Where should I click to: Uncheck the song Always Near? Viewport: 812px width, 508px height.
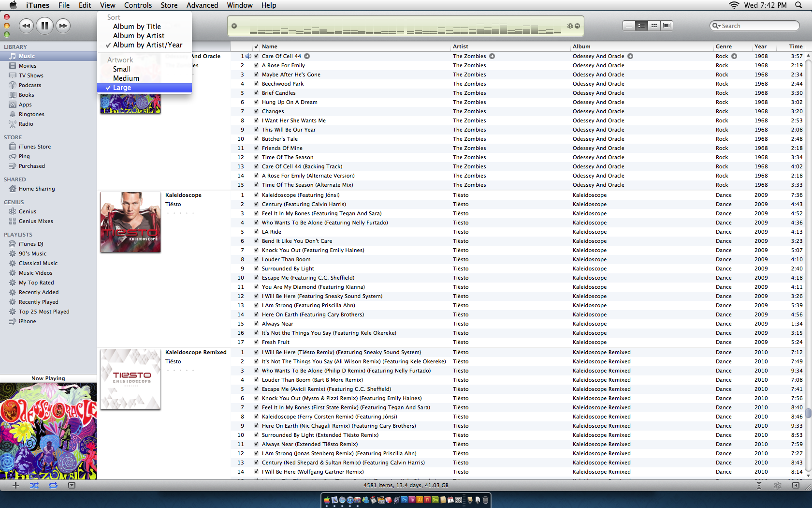pos(256,324)
